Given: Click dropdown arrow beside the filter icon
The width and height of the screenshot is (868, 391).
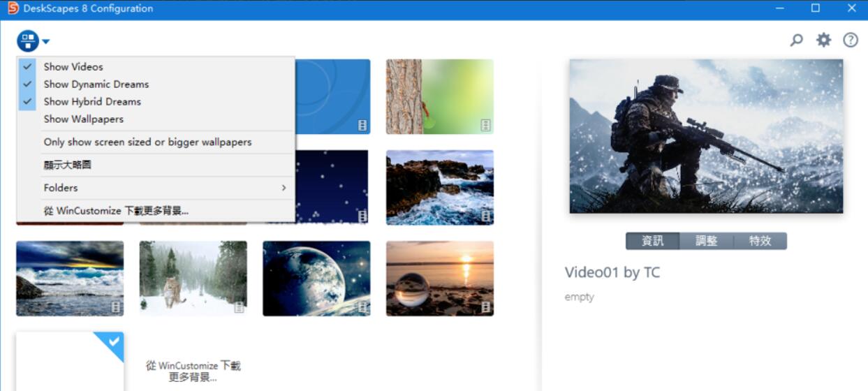Looking at the screenshot, I should point(46,42).
